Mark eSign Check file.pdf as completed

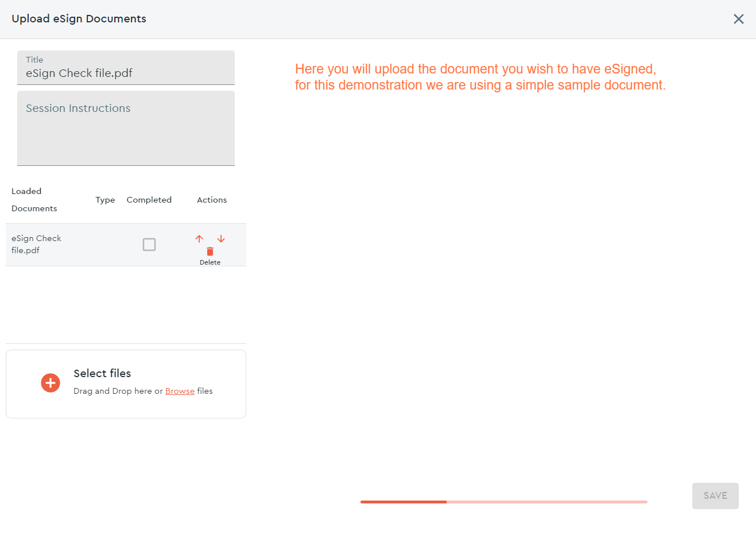(149, 245)
